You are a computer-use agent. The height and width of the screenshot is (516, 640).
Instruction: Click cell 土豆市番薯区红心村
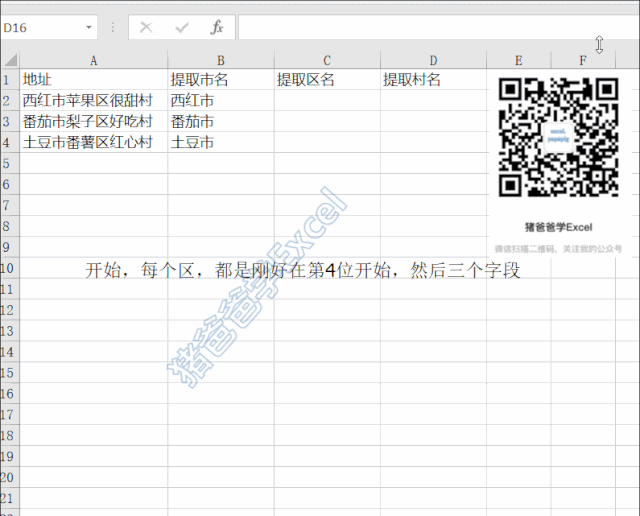point(93,142)
